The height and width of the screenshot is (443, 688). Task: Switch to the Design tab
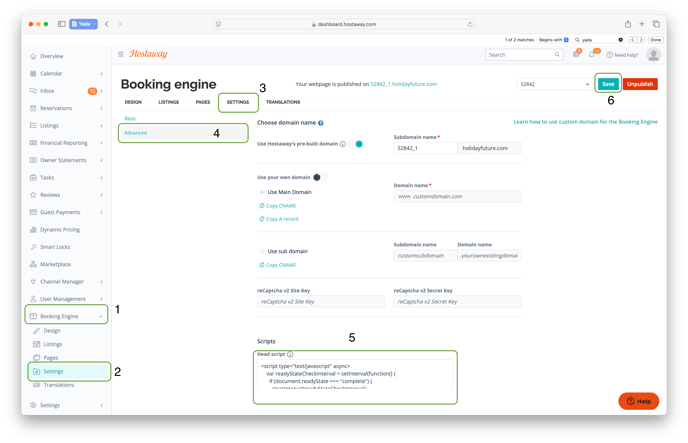(132, 102)
